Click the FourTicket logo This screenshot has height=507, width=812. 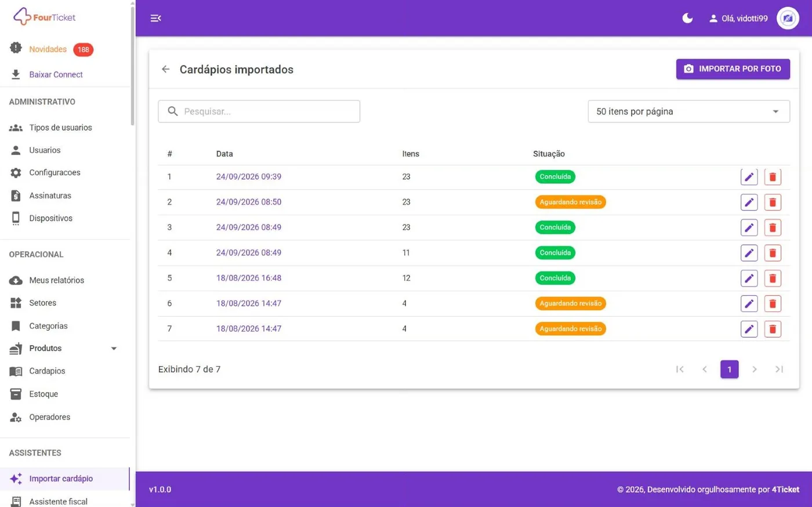[x=45, y=17]
